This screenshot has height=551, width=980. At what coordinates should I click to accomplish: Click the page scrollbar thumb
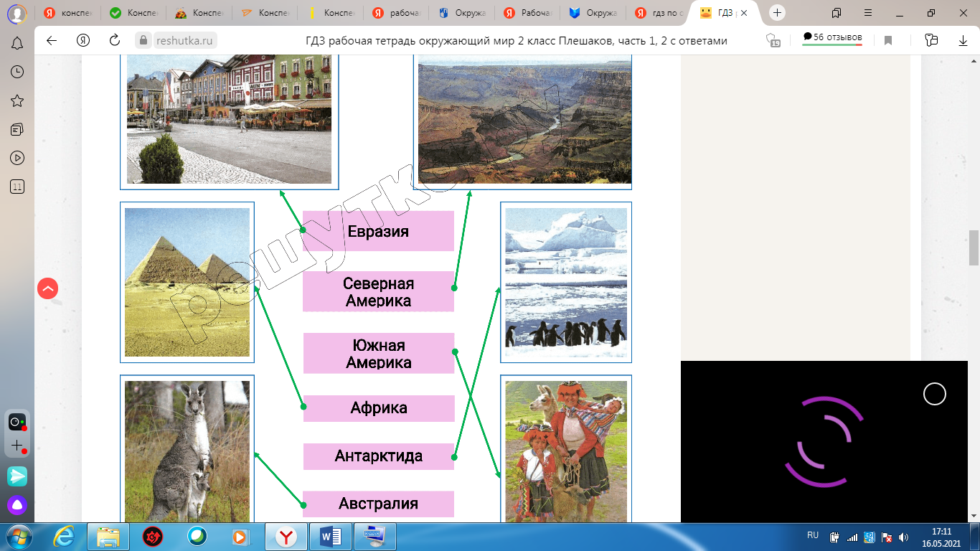tap(974, 248)
